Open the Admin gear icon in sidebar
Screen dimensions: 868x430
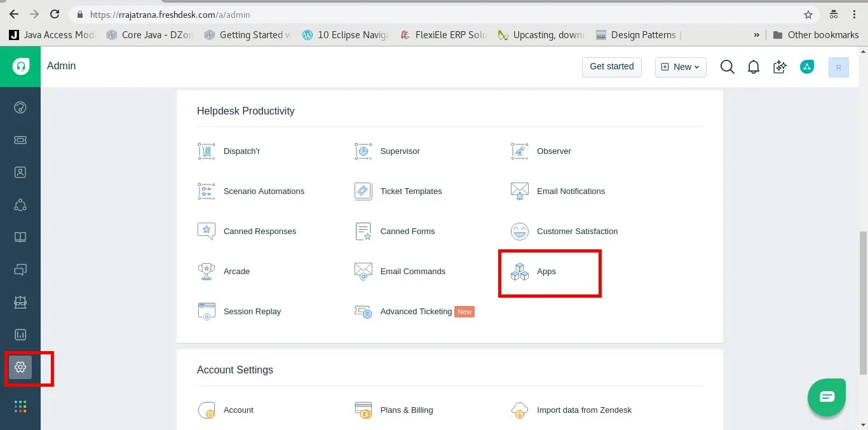(x=20, y=367)
